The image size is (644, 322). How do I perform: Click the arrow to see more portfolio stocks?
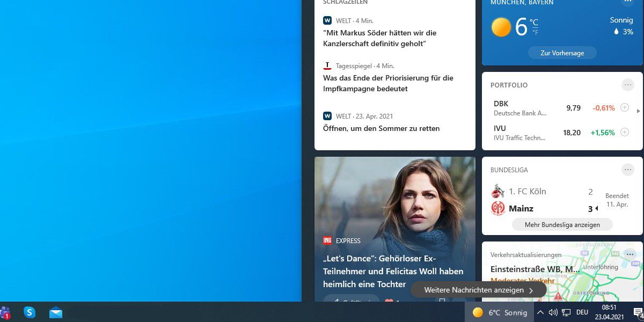tap(638, 111)
